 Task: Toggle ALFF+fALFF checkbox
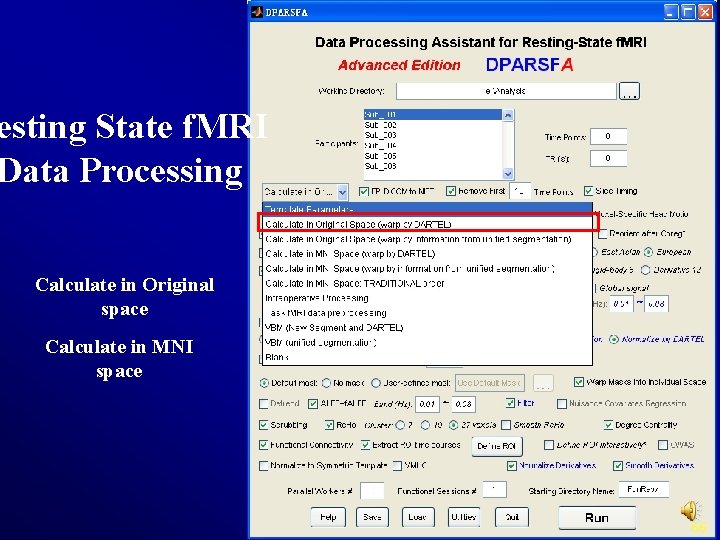tap(313, 404)
